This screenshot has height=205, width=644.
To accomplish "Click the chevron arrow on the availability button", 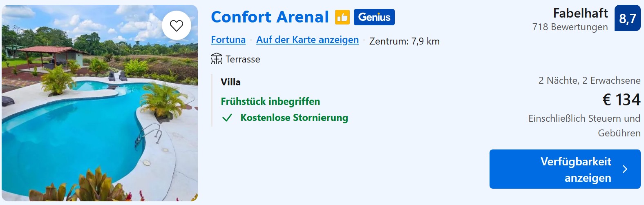I will pos(624,169).
